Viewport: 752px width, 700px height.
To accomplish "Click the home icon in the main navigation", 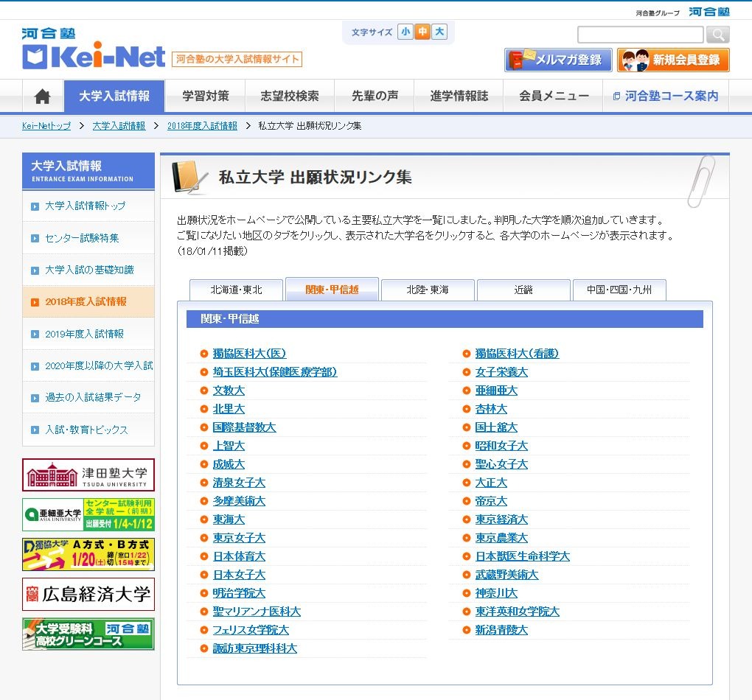I will [x=42, y=96].
